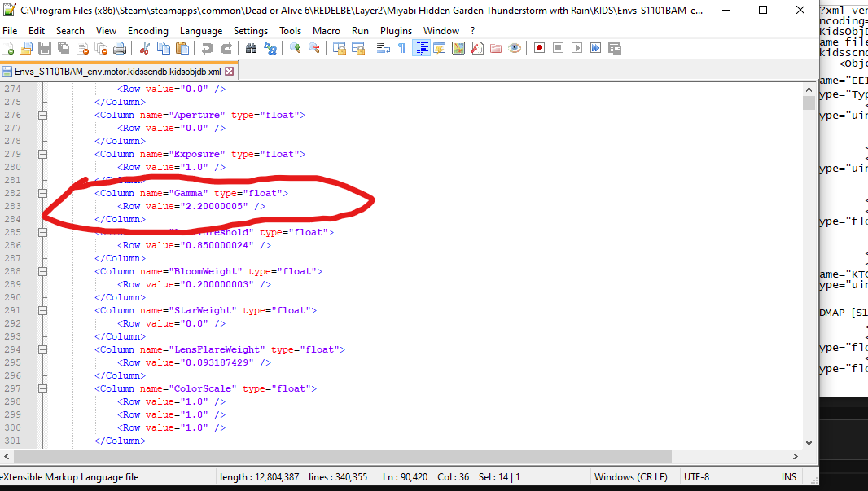Open the Function List panel icon
The image size is (868, 491).
(476, 49)
